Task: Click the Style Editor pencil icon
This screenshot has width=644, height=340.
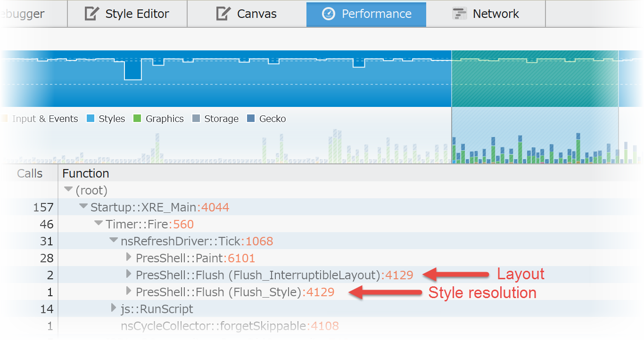Action: point(92,14)
